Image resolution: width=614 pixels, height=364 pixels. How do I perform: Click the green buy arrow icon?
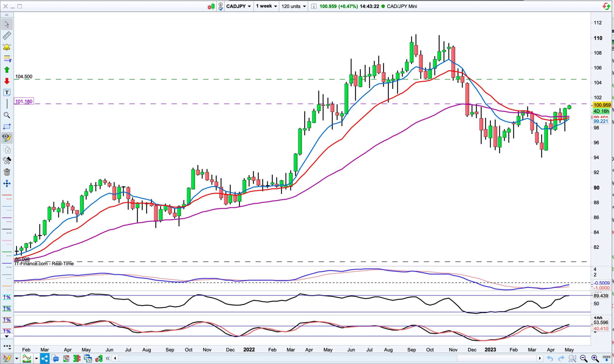click(x=7, y=70)
